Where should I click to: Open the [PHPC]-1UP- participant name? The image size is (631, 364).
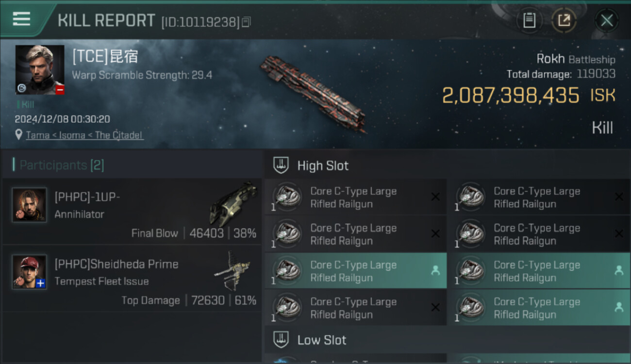click(x=87, y=198)
